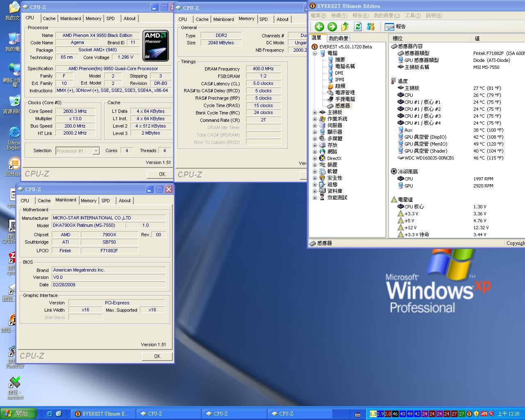The width and height of the screenshot is (525, 420).
Task: Open About tab in Mainboard CPU-Z window
Action: tap(125, 201)
